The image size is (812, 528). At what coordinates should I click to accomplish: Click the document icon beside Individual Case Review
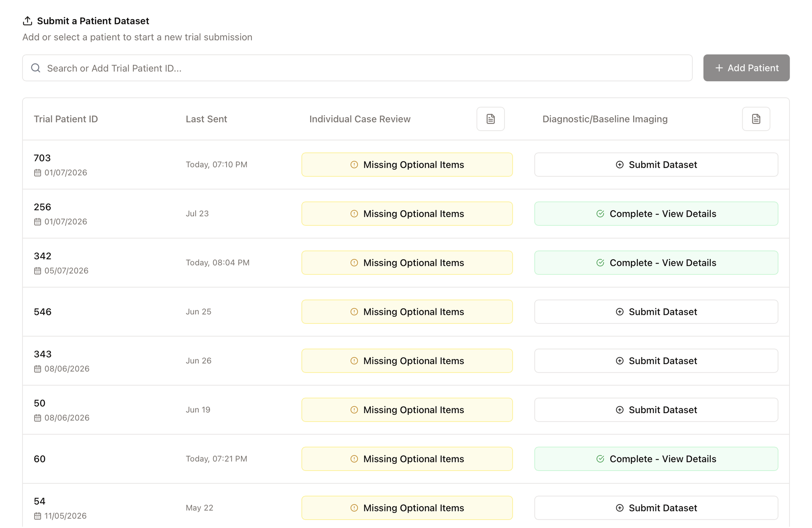(490, 119)
